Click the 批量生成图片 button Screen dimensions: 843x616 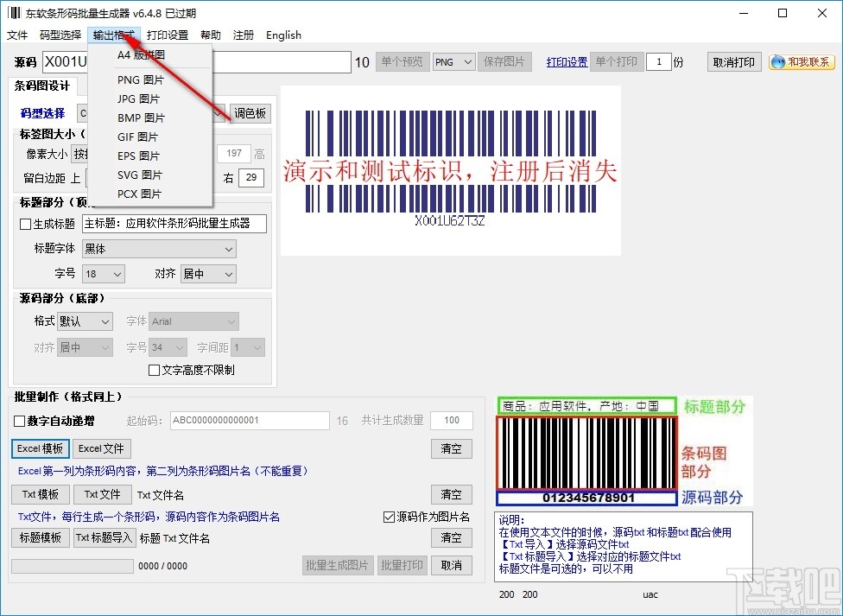[x=338, y=565]
